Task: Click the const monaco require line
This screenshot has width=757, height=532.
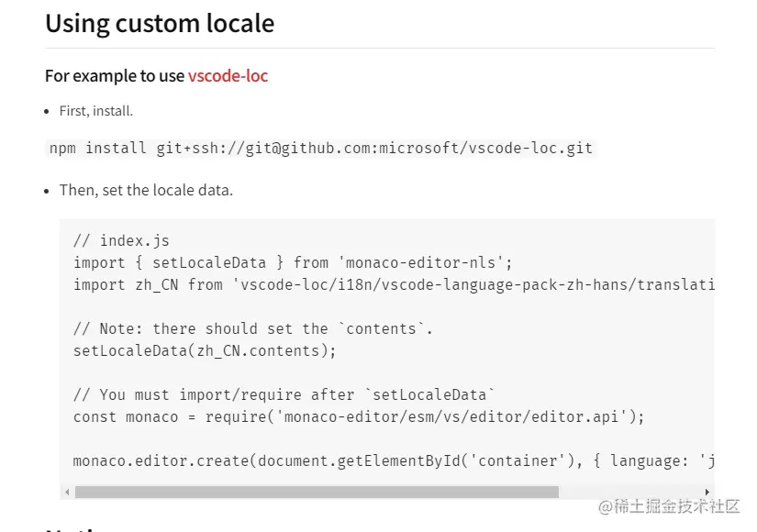Action: pos(359,416)
